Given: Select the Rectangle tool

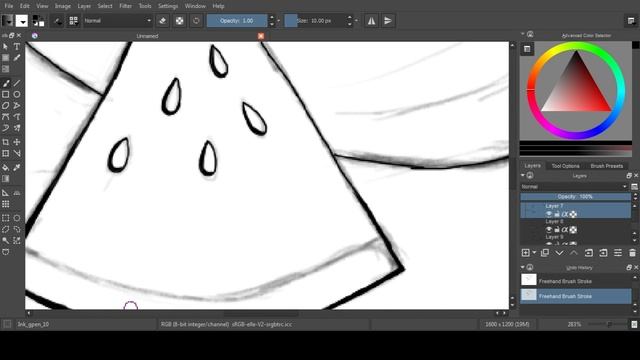Looking at the screenshot, I should [x=6, y=94].
